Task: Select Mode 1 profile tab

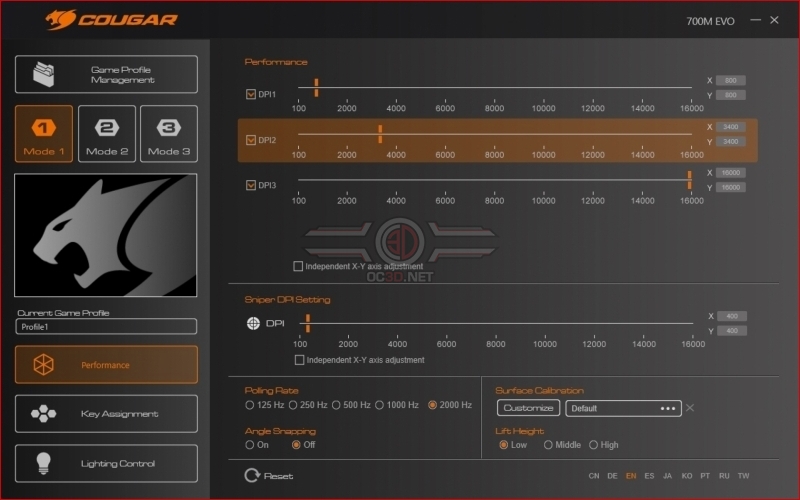Action: [44, 134]
